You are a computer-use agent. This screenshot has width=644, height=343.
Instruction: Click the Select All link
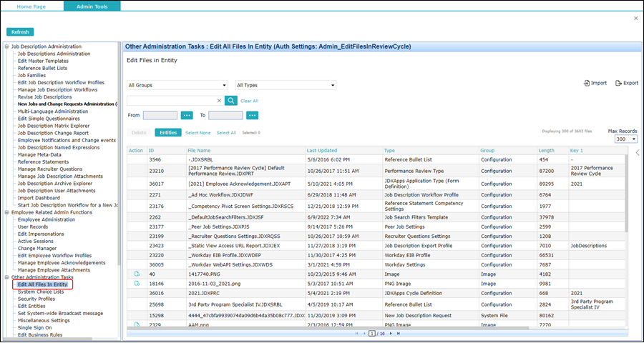pyautogui.click(x=226, y=132)
